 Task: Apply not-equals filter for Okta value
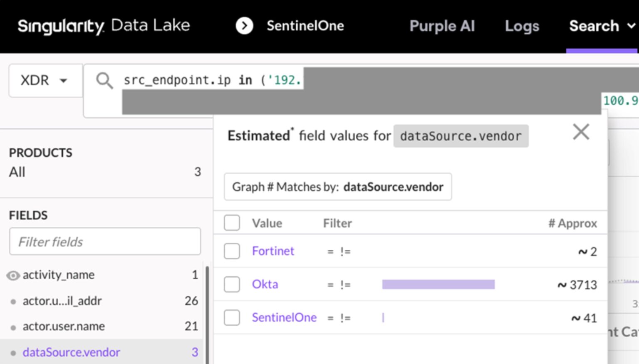pyautogui.click(x=345, y=285)
